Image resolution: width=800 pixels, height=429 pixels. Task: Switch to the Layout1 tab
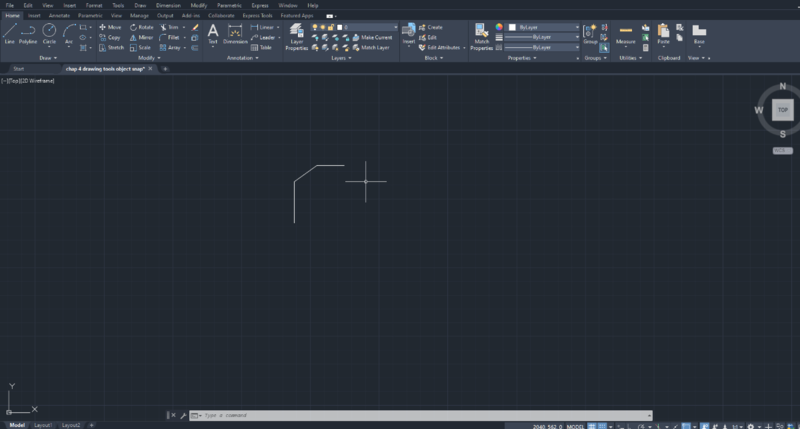[43, 425]
